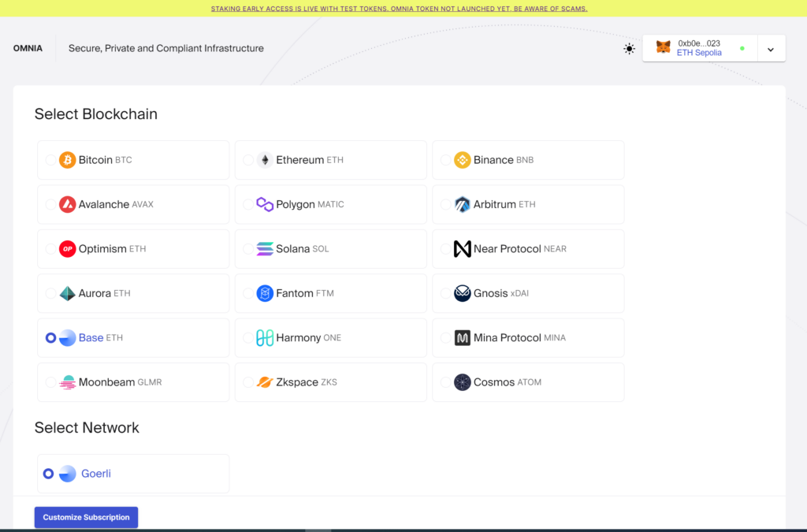Click the Avalanche red logo icon
The width and height of the screenshot is (807, 532).
68,204
